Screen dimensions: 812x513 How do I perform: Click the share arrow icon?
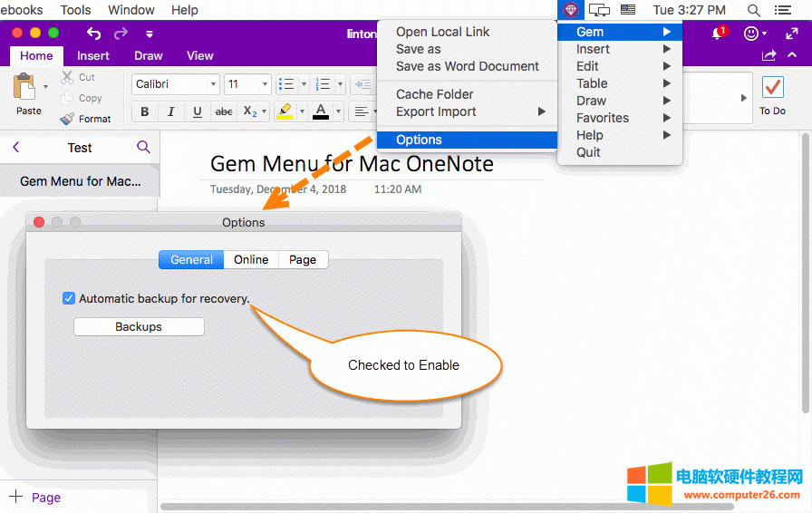(769, 56)
